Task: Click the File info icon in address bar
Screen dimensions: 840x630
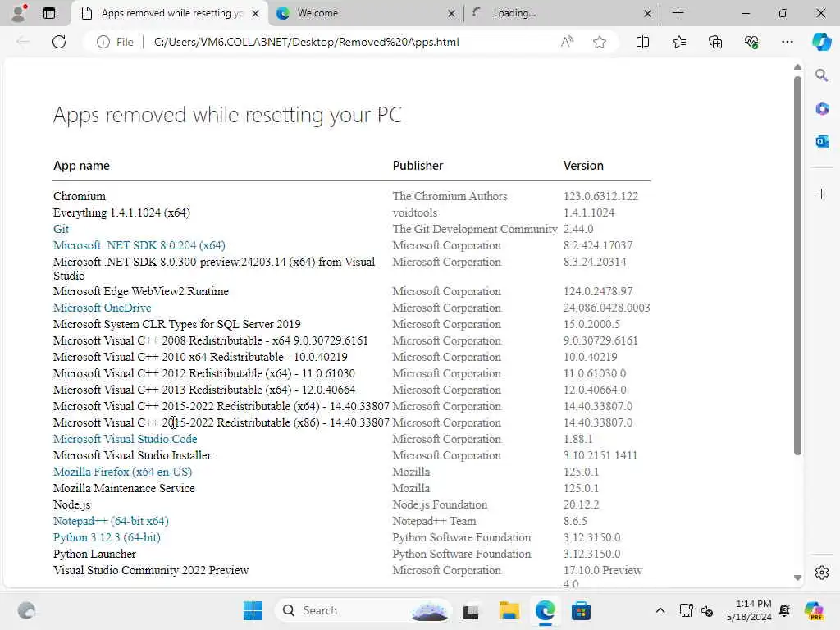Action: [x=103, y=42]
